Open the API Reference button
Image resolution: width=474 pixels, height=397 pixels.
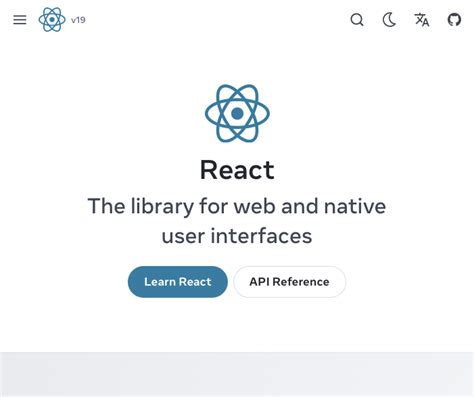pyautogui.click(x=289, y=282)
